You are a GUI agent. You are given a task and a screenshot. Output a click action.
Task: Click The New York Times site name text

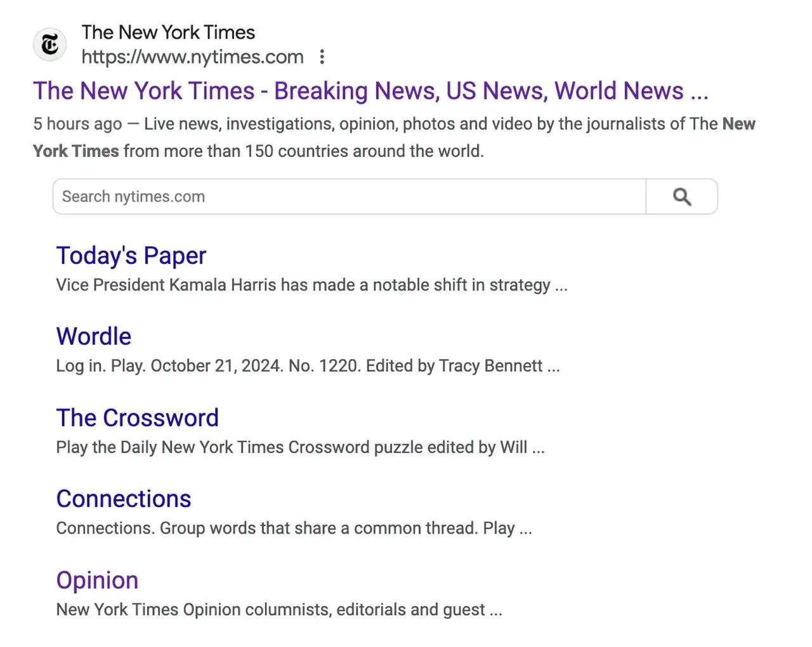pos(168,32)
